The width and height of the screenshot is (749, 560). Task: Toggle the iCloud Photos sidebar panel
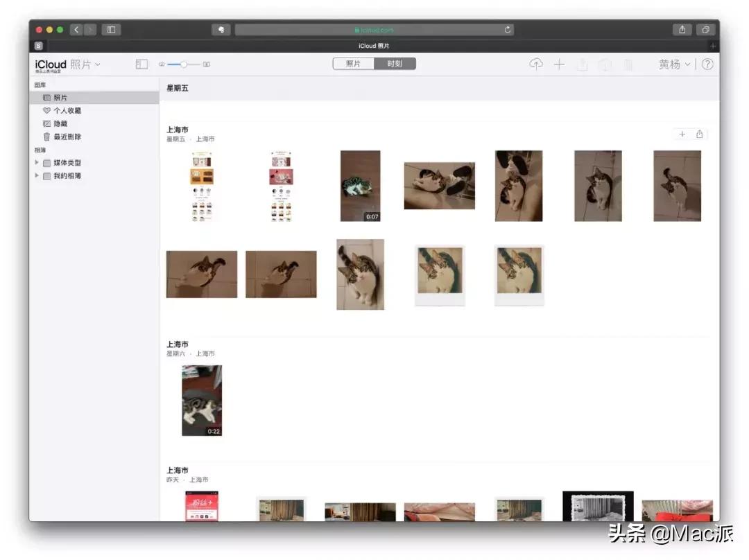141,64
